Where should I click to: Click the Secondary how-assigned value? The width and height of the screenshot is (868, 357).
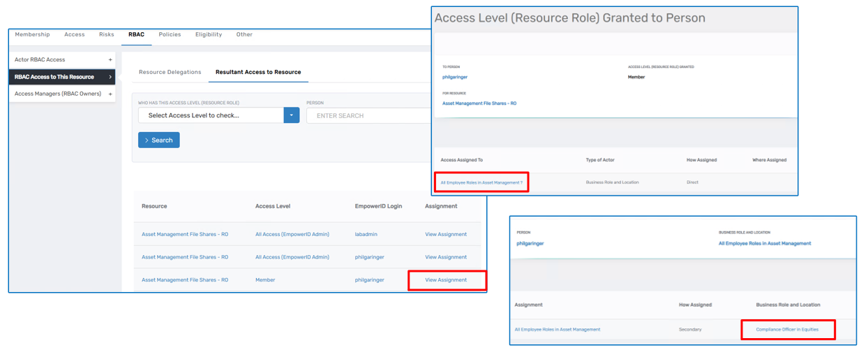690,330
